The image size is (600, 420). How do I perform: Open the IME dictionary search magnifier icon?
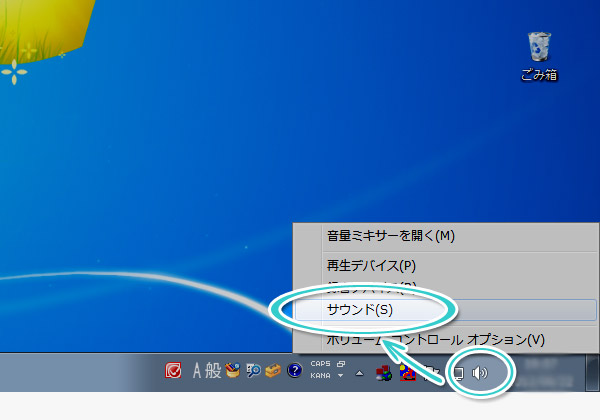253,370
